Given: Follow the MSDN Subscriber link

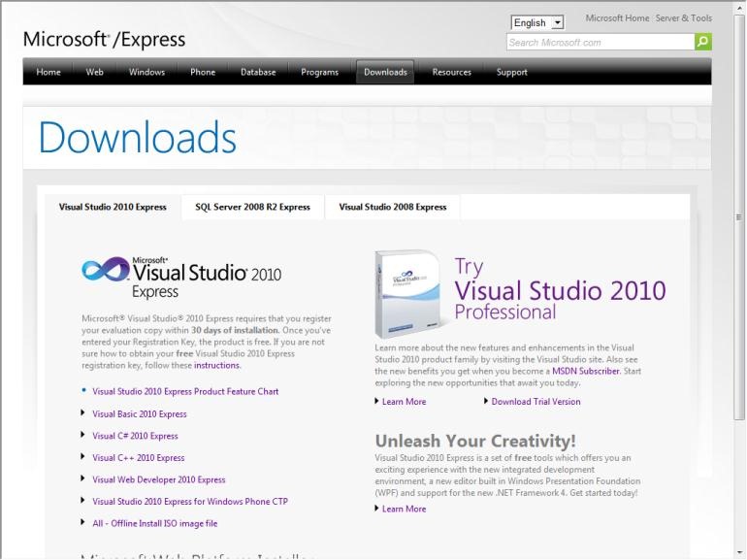Looking at the screenshot, I should pos(586,371).
